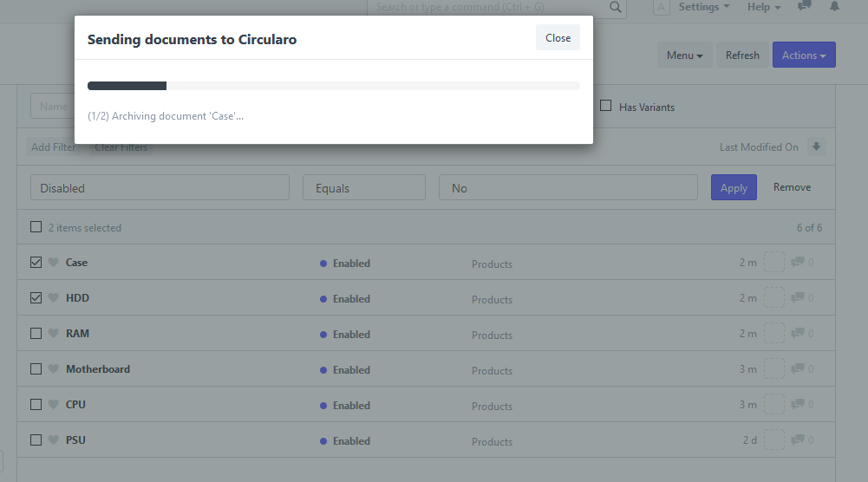Open comments icon on CPU row
Image resolution: width=868 pixels, height=482 pixels.
[x=798, y=404]
